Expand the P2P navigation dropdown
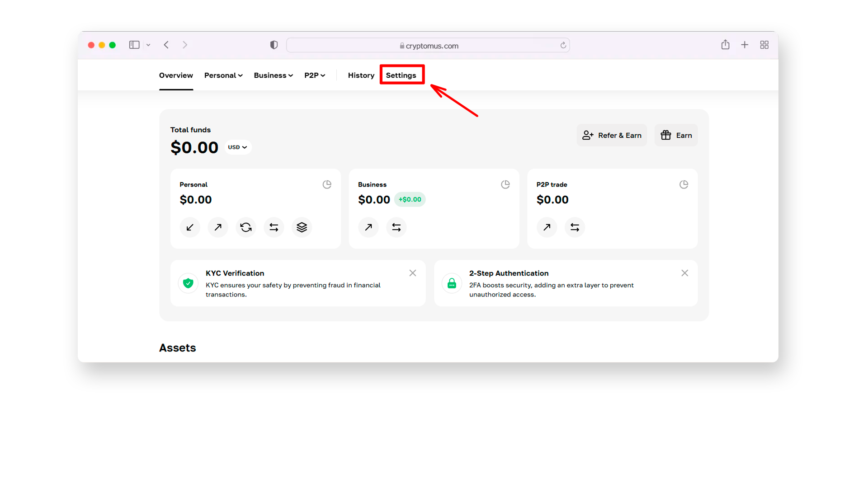 (314, 75)
